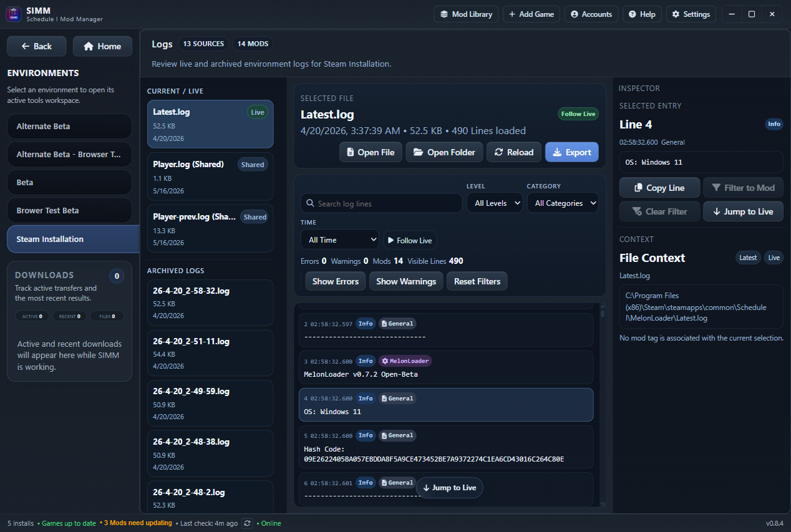Select the OS: Windows 11 log line
The width and height of the screenshot is (791, 532).
(x=446, y=405)
